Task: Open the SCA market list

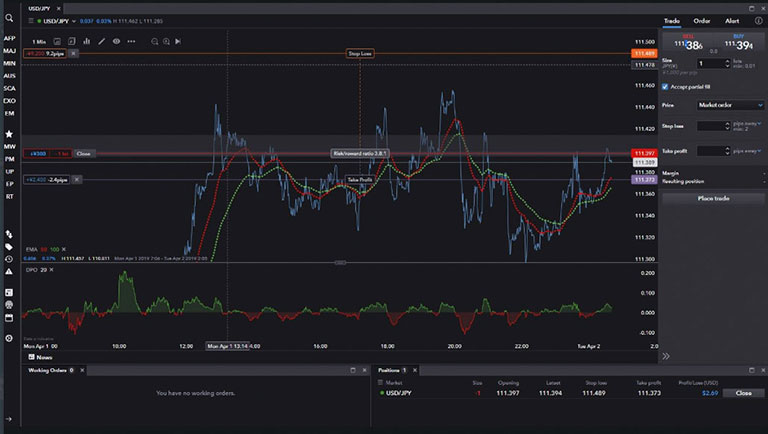Action: (x=9, y=88)
